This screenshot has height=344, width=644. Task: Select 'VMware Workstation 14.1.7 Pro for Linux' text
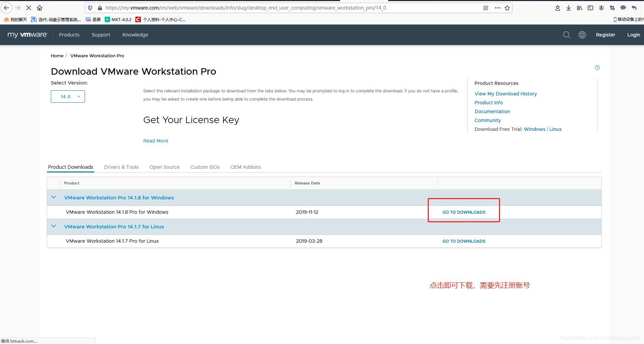(x=112, y=241)
